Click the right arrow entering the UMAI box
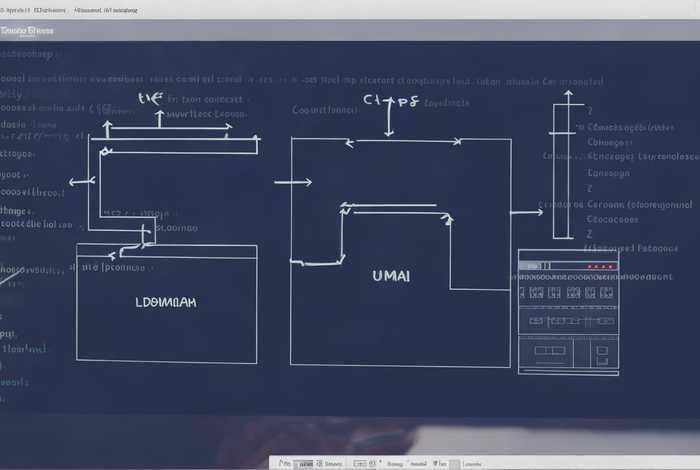Screen dimensions: 700x470 [292, 182]
